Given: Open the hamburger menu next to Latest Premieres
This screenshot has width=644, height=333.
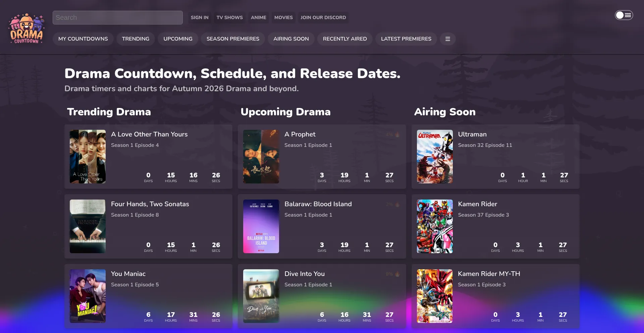Looking at the screenshot, I should click(x=447, y=39).
